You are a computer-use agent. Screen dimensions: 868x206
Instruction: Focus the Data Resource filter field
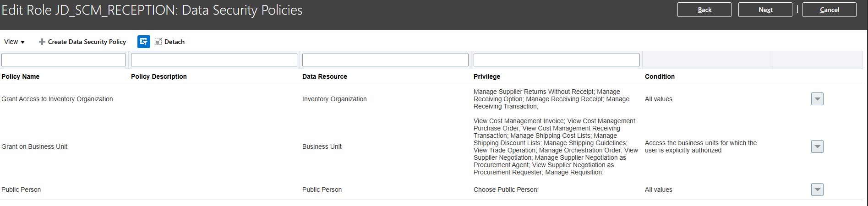pos(385,60)
